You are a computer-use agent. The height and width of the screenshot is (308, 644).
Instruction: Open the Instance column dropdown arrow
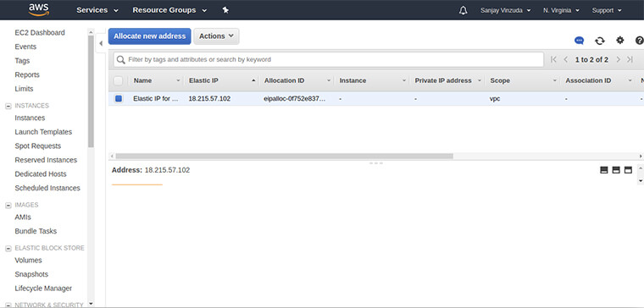[403, 80]
